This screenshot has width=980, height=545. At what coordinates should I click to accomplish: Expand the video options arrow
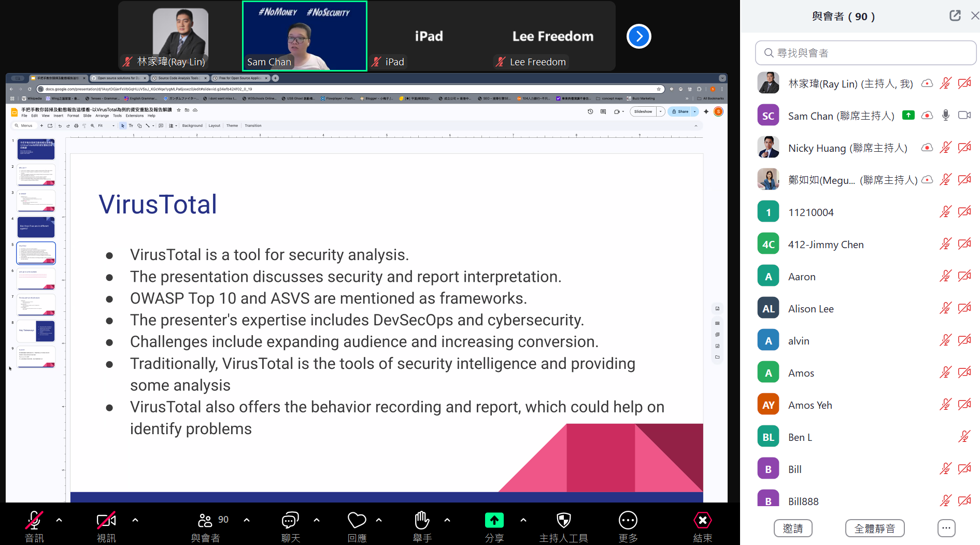135,520
